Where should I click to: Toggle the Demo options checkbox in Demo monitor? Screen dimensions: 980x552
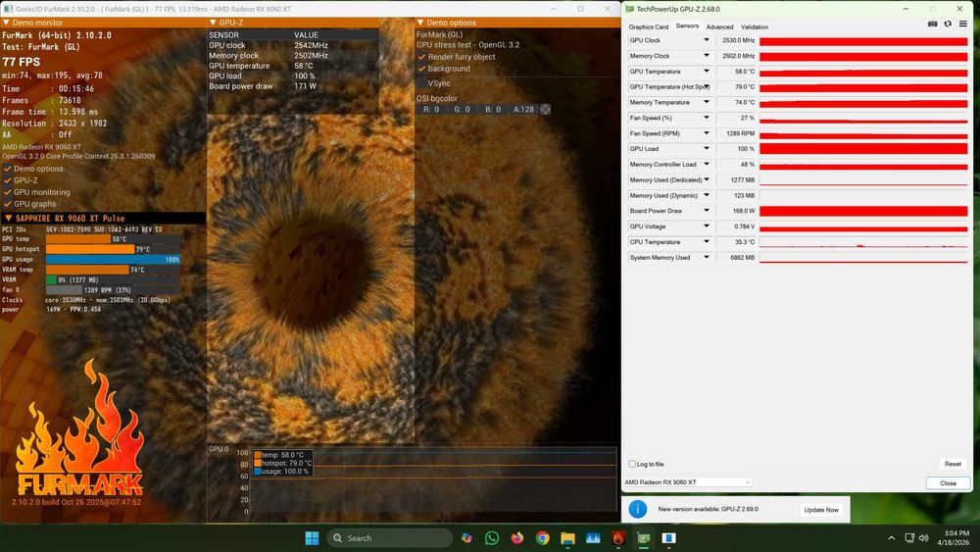[x=8, y=169]
